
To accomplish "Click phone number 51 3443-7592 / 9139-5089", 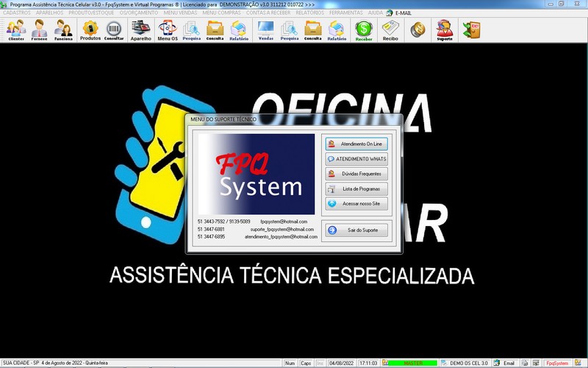I will [223, 222].
